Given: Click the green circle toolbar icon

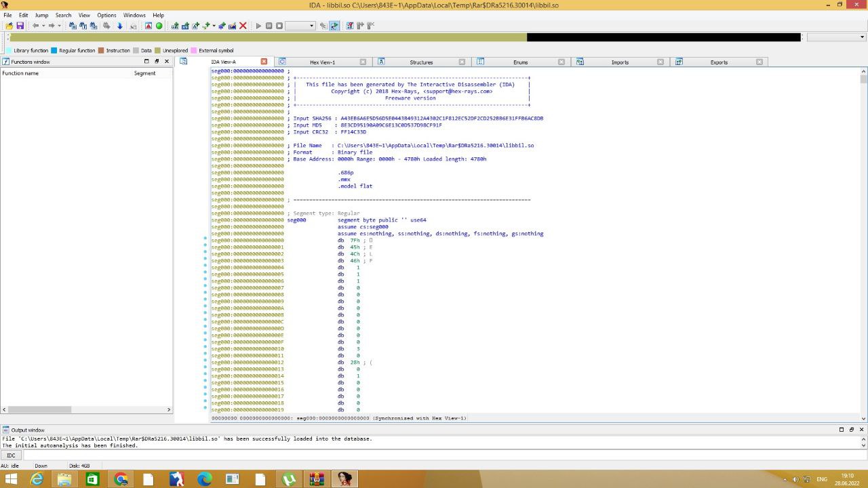Looking at the screenshot, I should 159,26.
